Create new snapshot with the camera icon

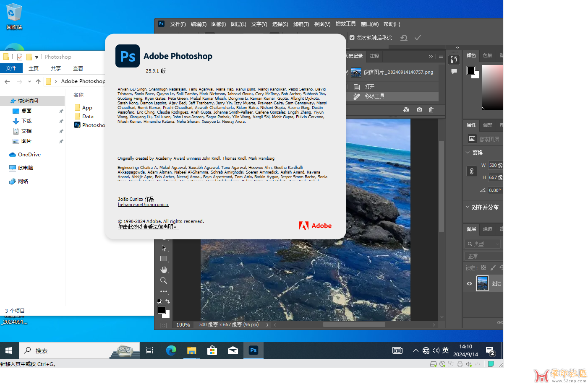(x=419, y=109)
